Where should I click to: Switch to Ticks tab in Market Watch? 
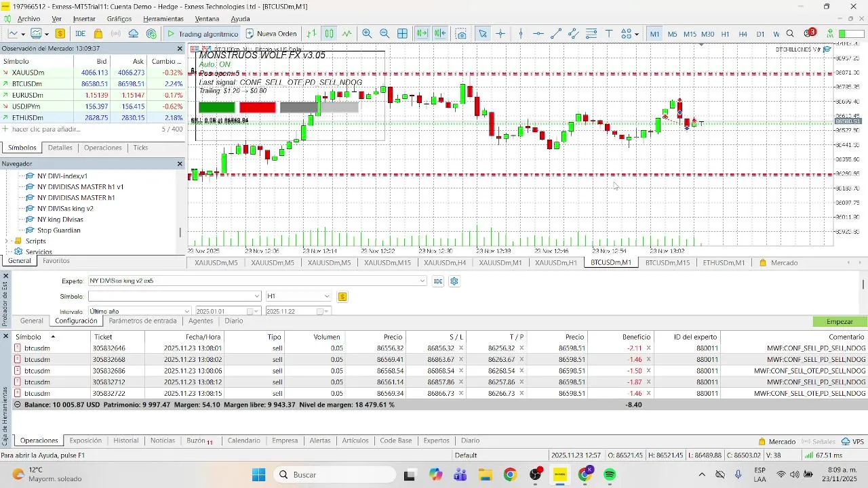coord(140,148)
